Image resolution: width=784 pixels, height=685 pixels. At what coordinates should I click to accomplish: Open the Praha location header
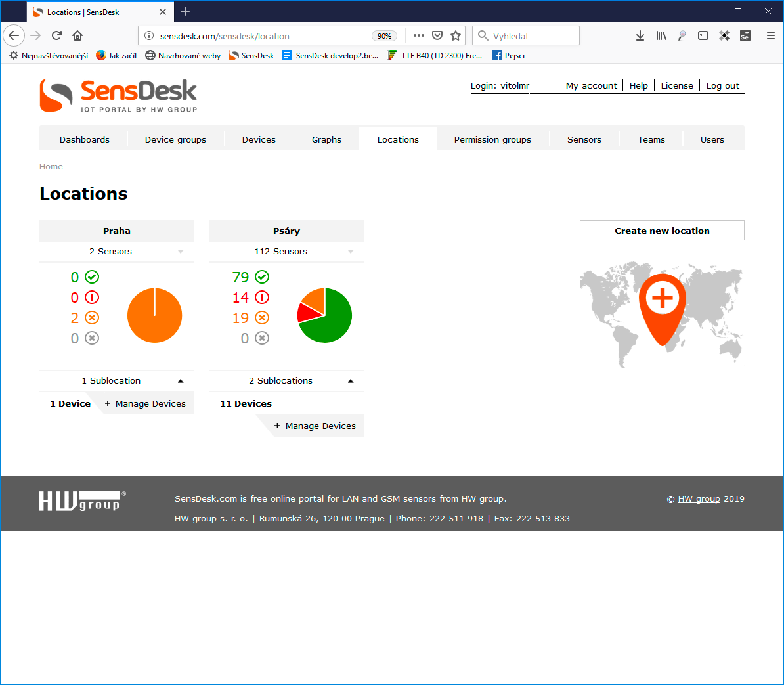(116, 231)
